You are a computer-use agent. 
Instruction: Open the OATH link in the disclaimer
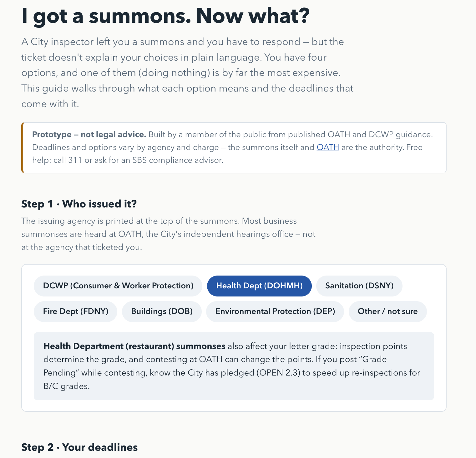point(328,147)
